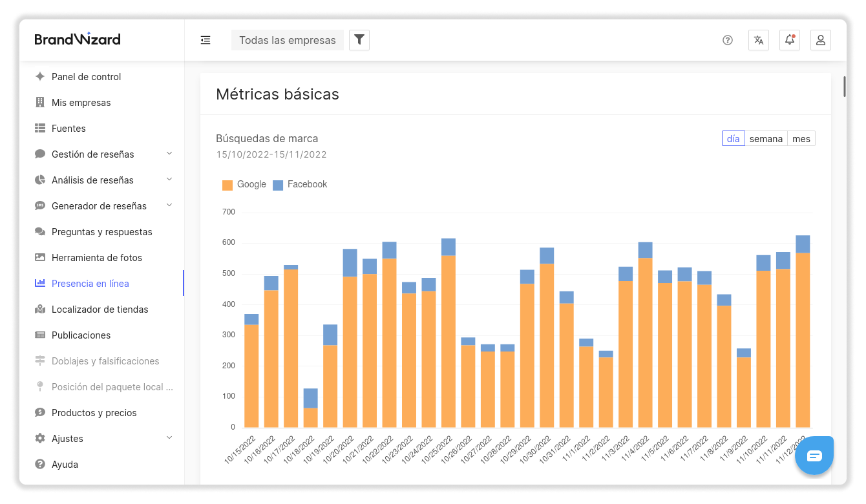Click the BrandWizard logo
Image resolution: width=866 pixels, height=504 pixels.
[78, 39]
